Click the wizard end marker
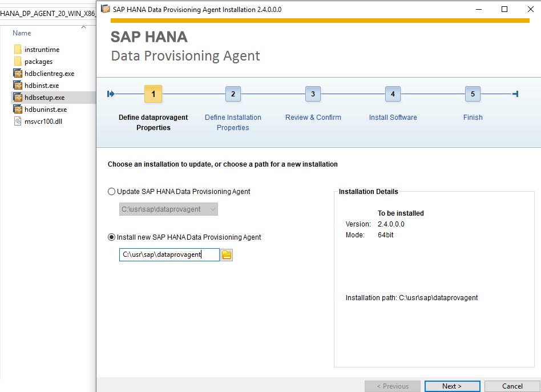 point(515,94)
